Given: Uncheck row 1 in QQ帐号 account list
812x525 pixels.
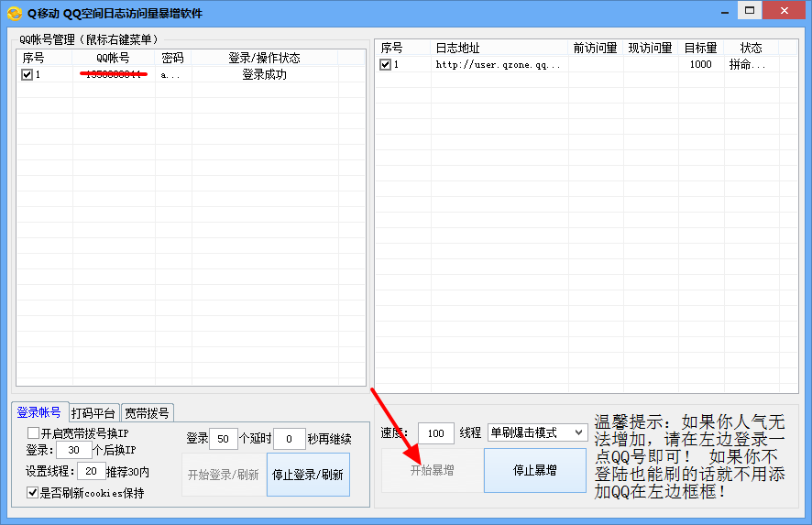Looking at the screenshot, I should point(27,74).
